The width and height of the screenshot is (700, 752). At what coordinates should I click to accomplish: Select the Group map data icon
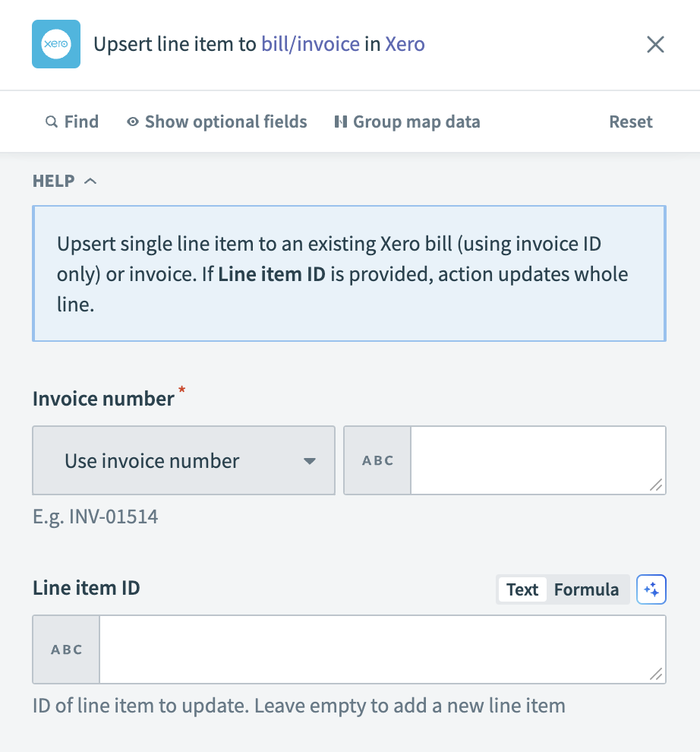340,122
